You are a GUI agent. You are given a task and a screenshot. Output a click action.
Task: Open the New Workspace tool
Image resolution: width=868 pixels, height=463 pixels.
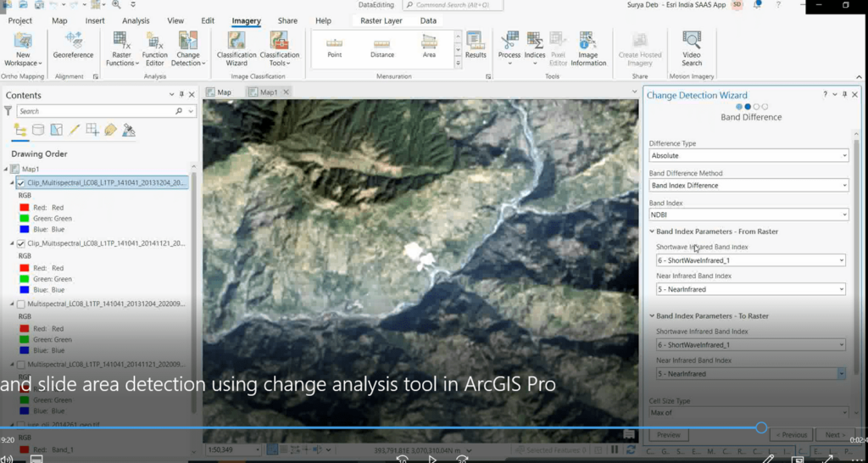click(x=23, y=50)
